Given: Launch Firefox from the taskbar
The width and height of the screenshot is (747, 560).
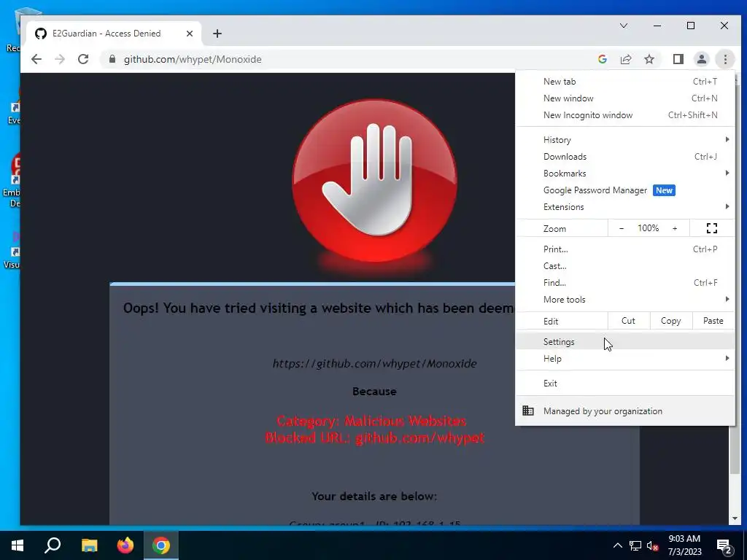Looking at the screenshot, I should pyautogui.click(x=125, y=545).
